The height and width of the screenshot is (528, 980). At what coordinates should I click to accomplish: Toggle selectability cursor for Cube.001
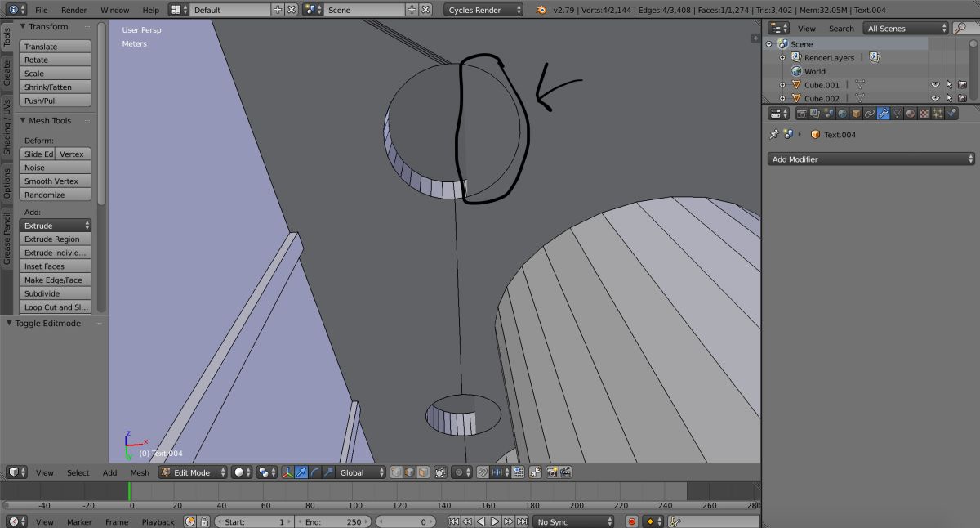click(949, 85)
